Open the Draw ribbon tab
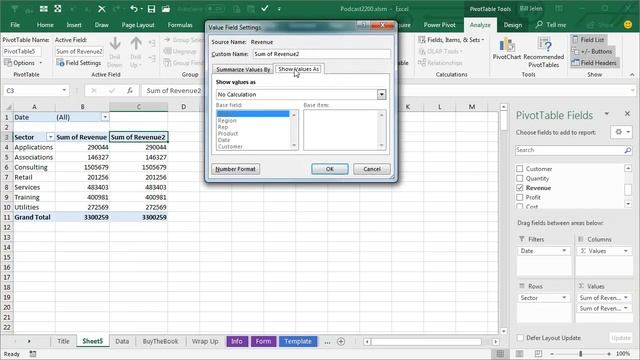The image size is (640, 360). (101, 25)
